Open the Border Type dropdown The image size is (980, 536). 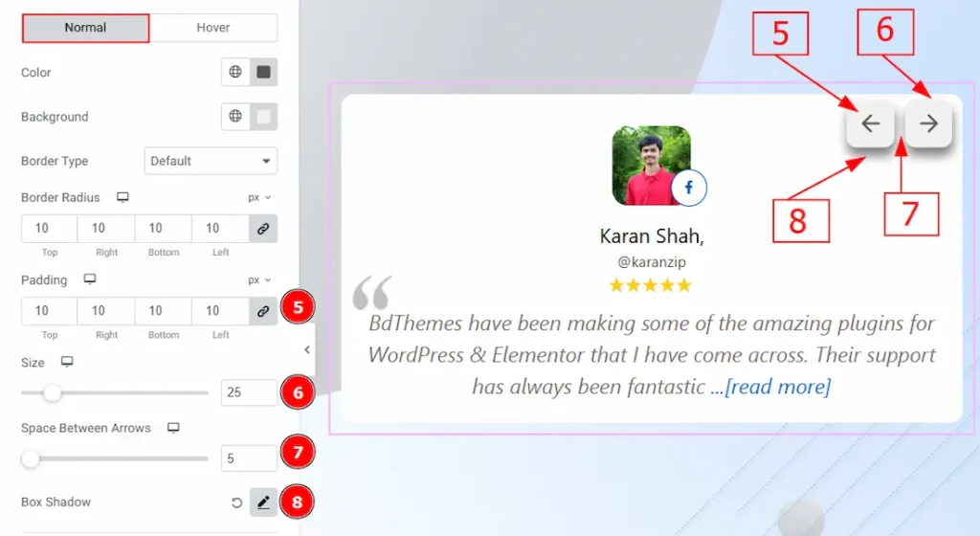[x=211, y=161]
